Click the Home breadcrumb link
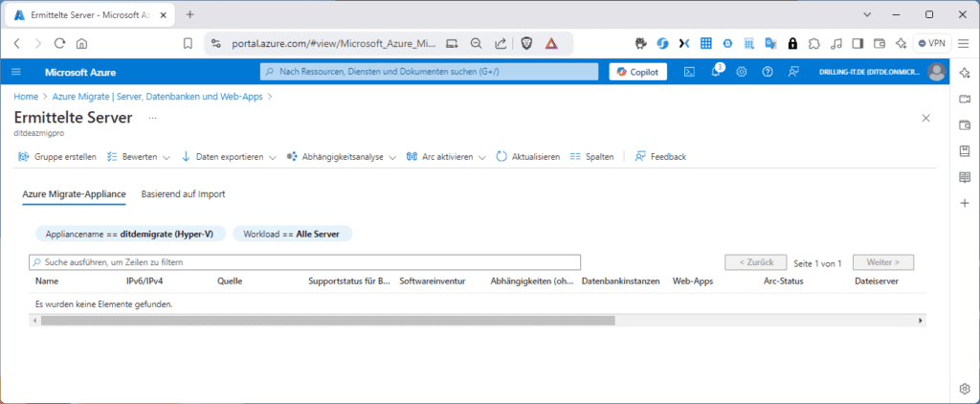This screenshot has width=980, height=404. 25,97
